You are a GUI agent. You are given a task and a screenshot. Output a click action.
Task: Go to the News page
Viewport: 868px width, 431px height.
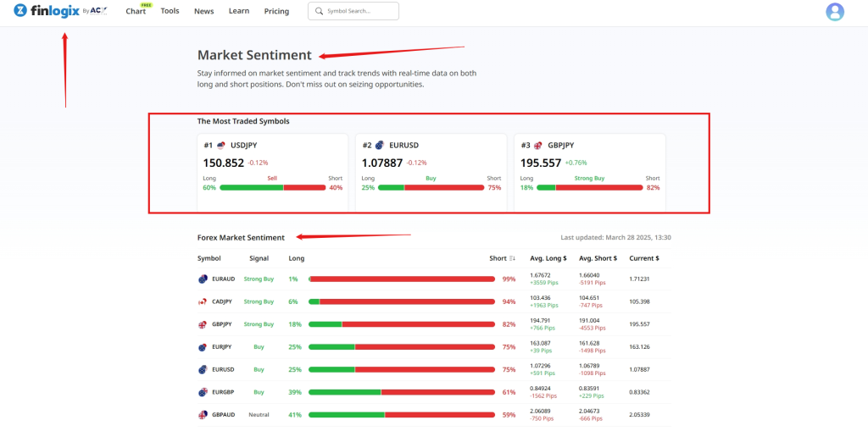tap(203, 12)
